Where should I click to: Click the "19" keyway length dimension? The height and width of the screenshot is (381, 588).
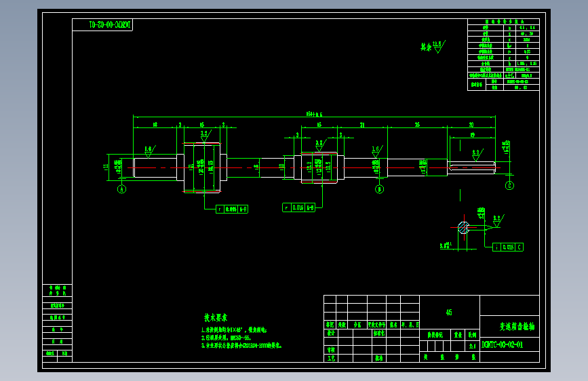[x=473, y=135]
